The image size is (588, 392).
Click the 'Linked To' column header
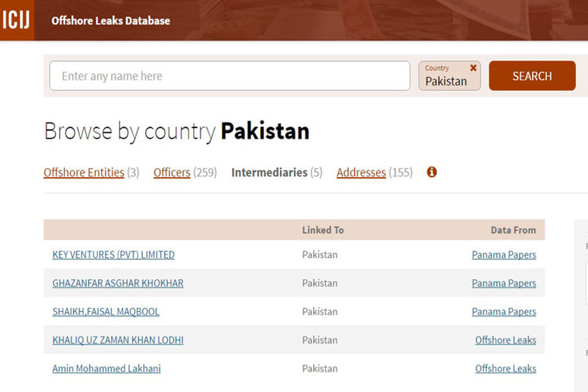(323, 230)
